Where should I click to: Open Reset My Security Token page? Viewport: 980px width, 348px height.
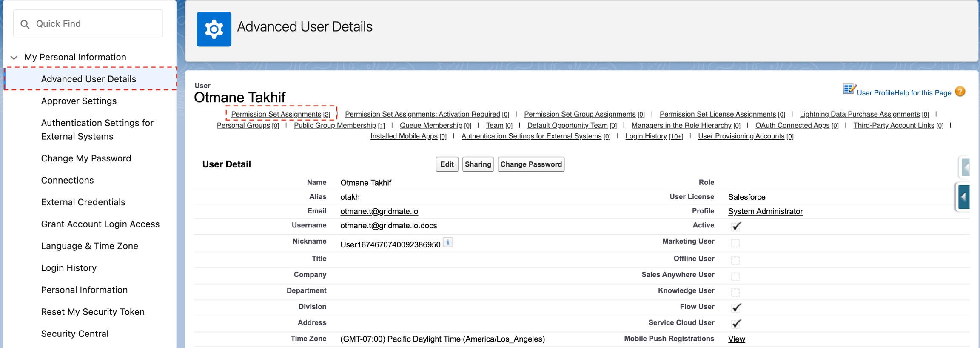coord(93,312)
